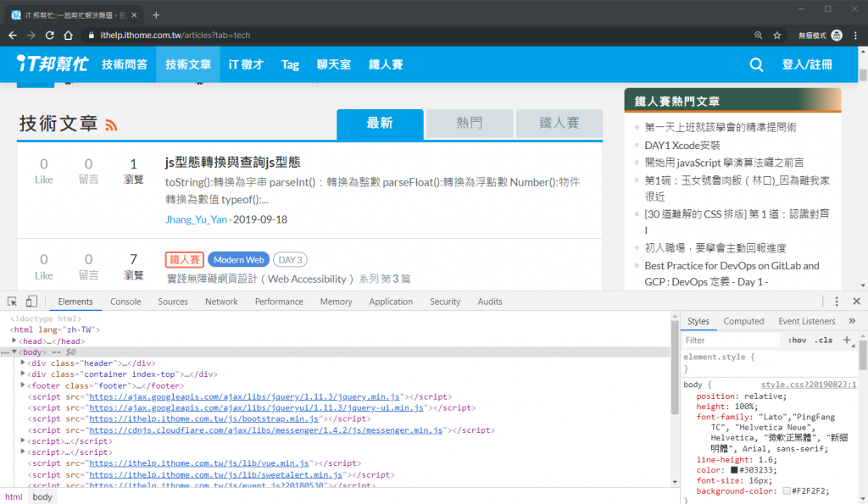The width and height of the screenshot is (868, 504).
Task: Expand the div class header node
Action: click(x=23, y=363)
